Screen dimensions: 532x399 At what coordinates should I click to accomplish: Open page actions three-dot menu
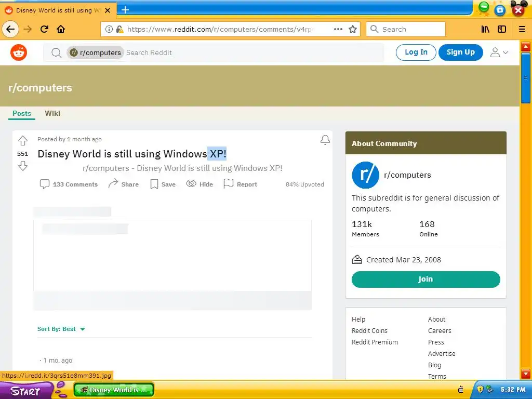(338, 29)
